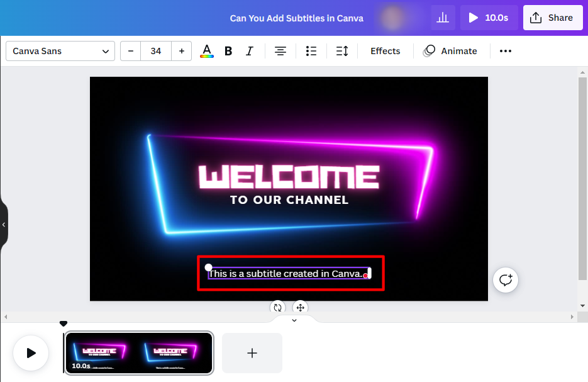Open the rotate control below the canvas
The width and height of the screenshot is (588, 382).
tap(277, 308)
